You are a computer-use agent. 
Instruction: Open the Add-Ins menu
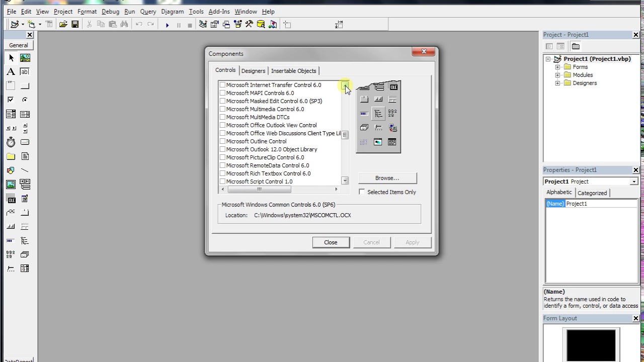[x=219, y=11]
